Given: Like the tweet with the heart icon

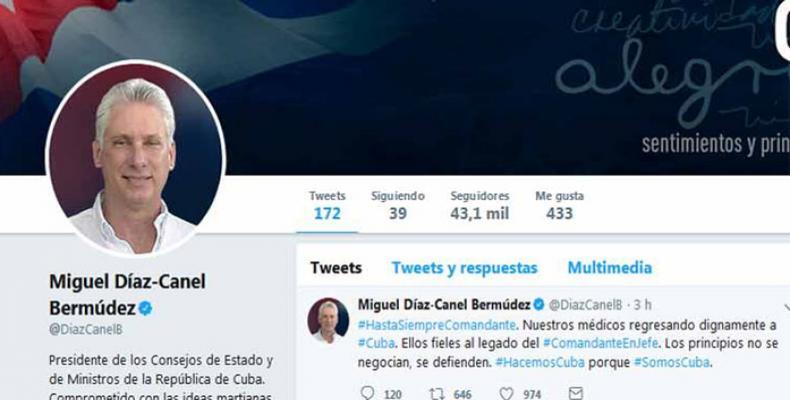Looking at the screenshot, I should tap(506, 393).
